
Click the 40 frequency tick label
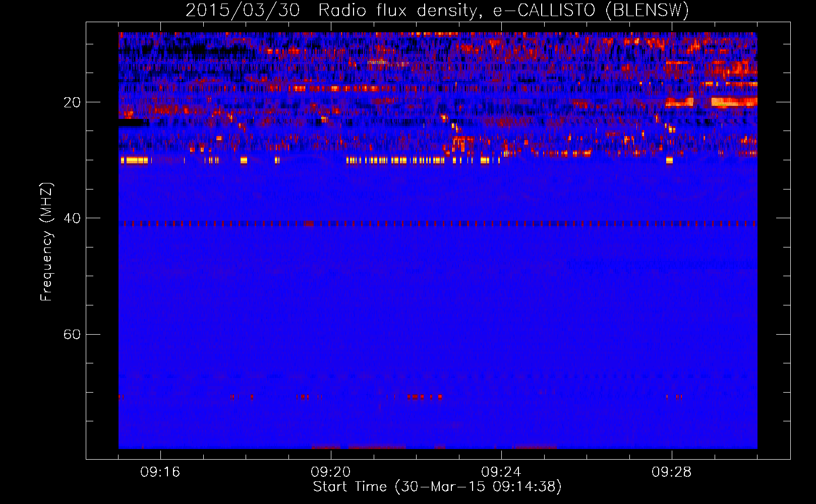[x=72, y=219]
